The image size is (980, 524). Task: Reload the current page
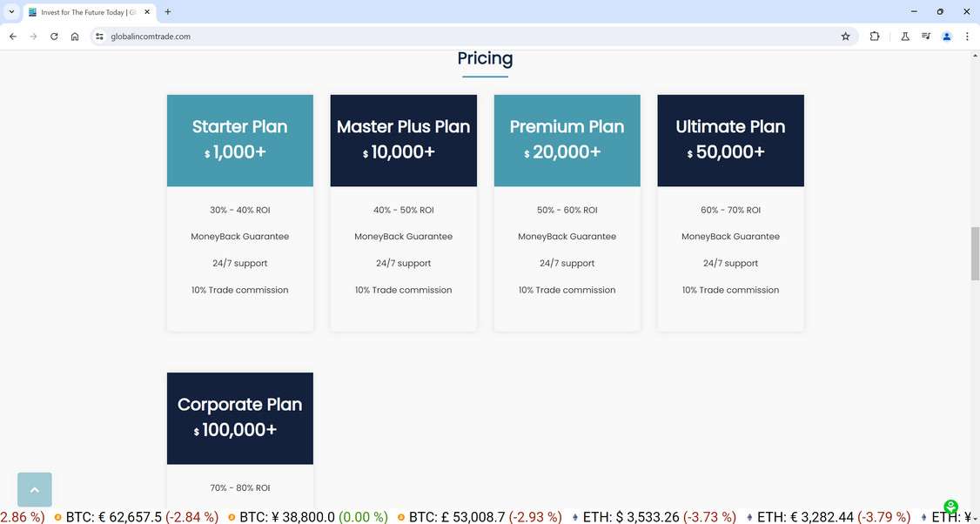pos(54,37)
